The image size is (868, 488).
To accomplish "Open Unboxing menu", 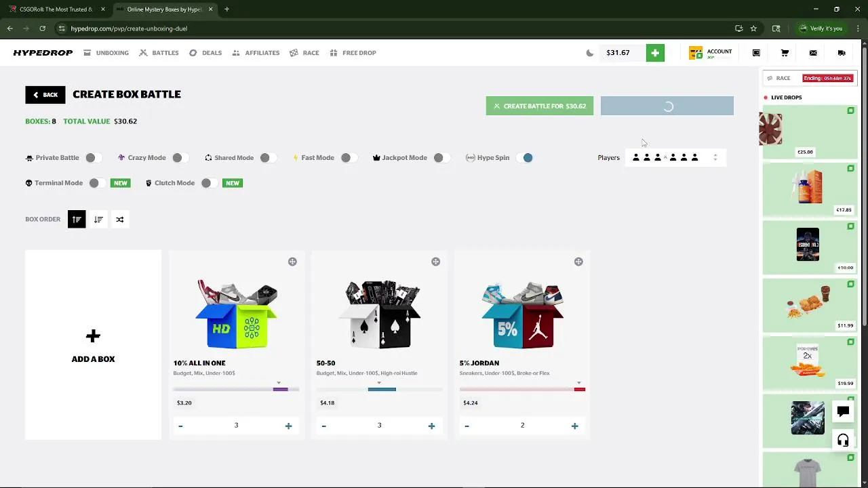I will coord(106,53).
